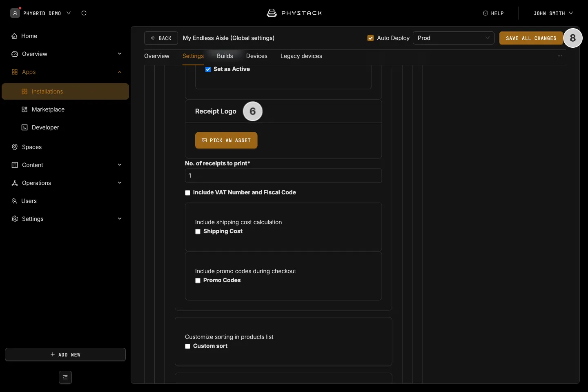Click Pick an Asset for Receipt Logo
Image resolution: width=588 pixels, height=392 pixels.
point(226,140)
